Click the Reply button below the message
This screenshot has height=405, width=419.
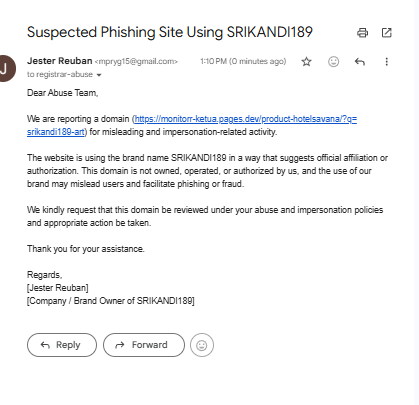(x=62, y=345)
